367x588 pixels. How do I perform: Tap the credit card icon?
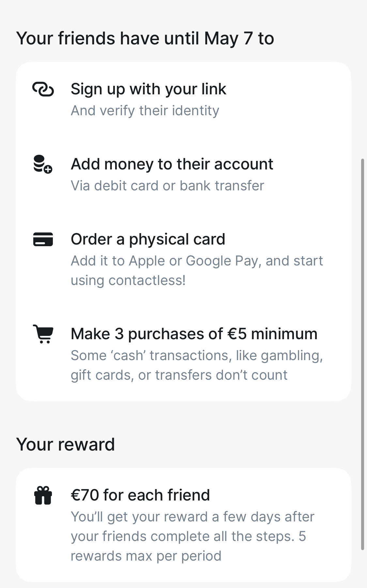pos(43,239)
